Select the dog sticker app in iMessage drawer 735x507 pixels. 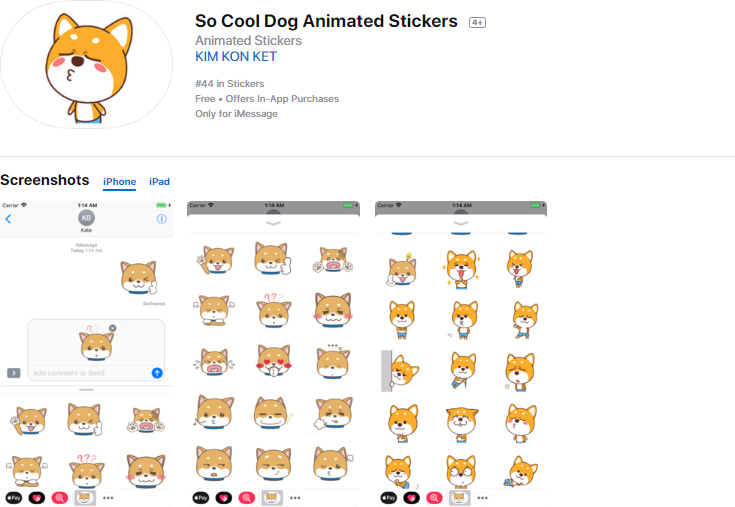click(84, 497)
